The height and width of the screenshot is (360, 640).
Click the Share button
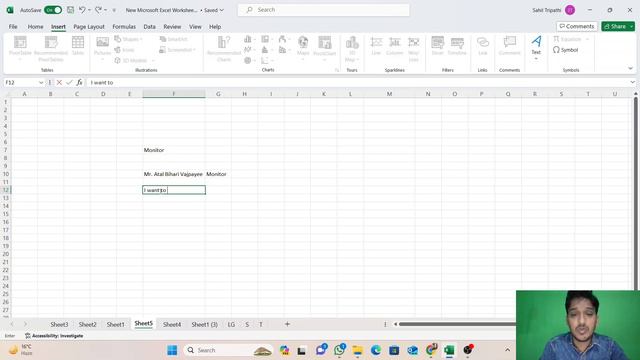click(615, 27)
